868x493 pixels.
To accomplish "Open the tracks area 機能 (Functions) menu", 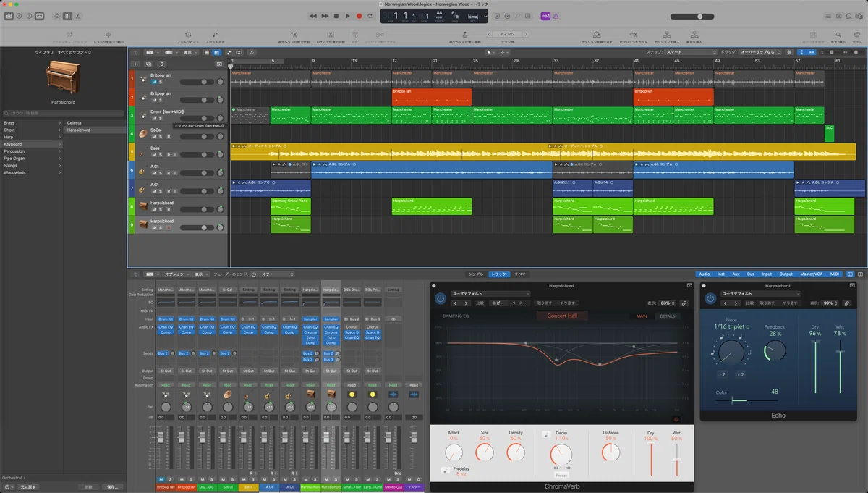I will pos(170,52).
